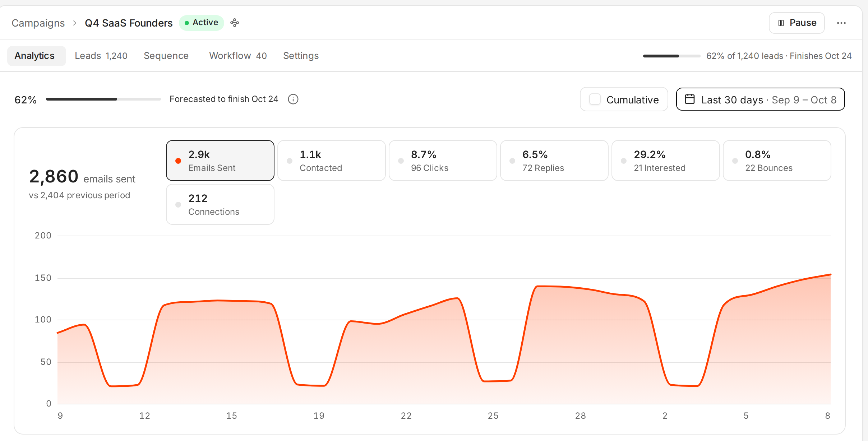The width and height of the screenshot is (868, 441).
Task: Select the 0.8% Bounces metric card
Action: pos(777,161)
